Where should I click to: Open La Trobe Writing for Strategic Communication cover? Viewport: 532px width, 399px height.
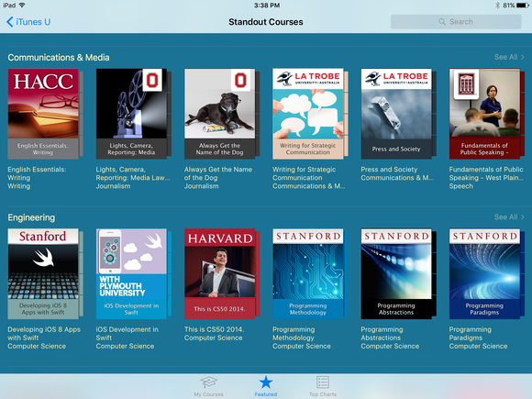307,114
